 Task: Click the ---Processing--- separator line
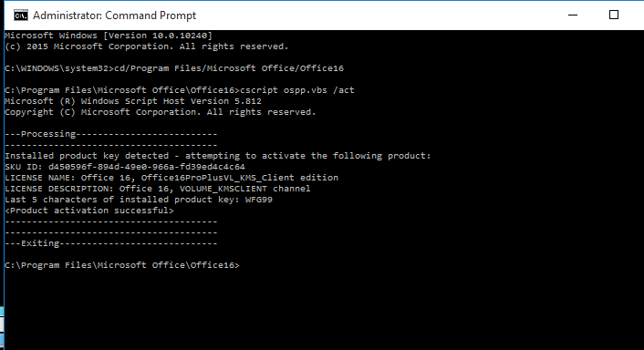(111, 134)
